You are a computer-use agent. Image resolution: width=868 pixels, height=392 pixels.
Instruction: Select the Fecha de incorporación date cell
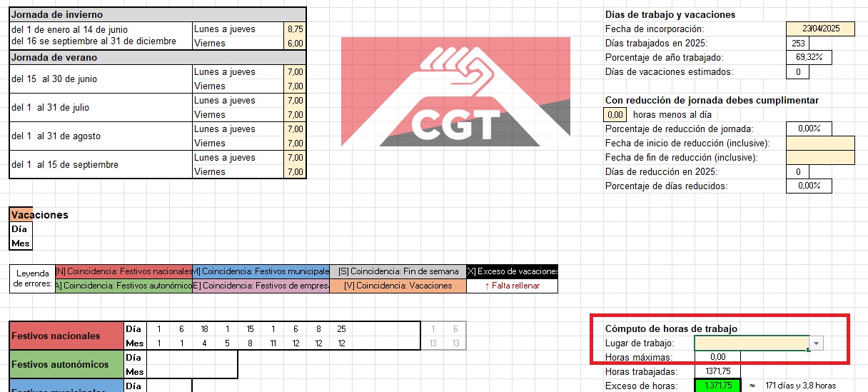click(820, 29)
